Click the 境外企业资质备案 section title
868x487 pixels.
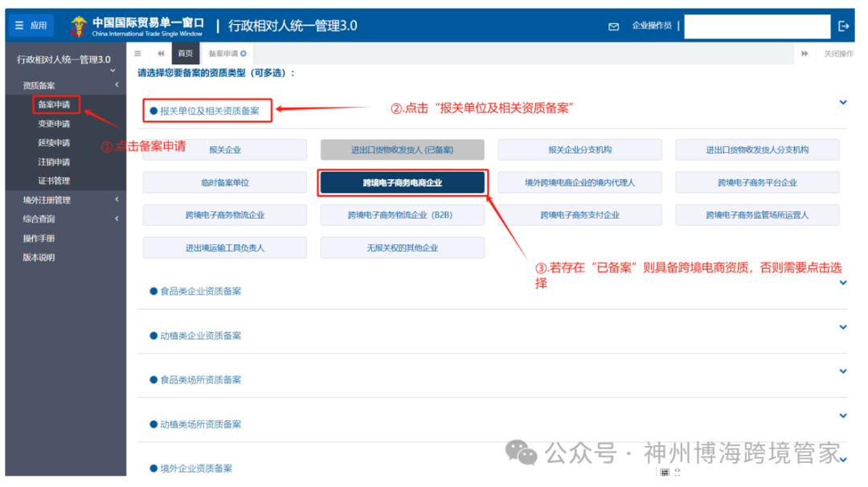tap(196, 469)
